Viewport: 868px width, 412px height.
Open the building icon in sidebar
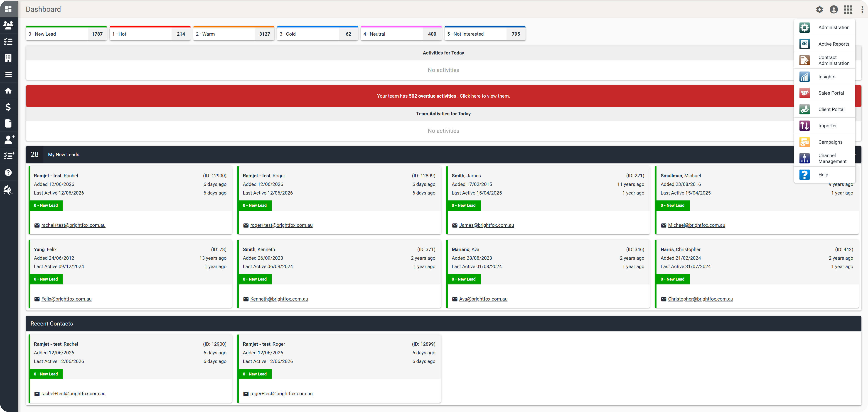[x=8, y=58]
